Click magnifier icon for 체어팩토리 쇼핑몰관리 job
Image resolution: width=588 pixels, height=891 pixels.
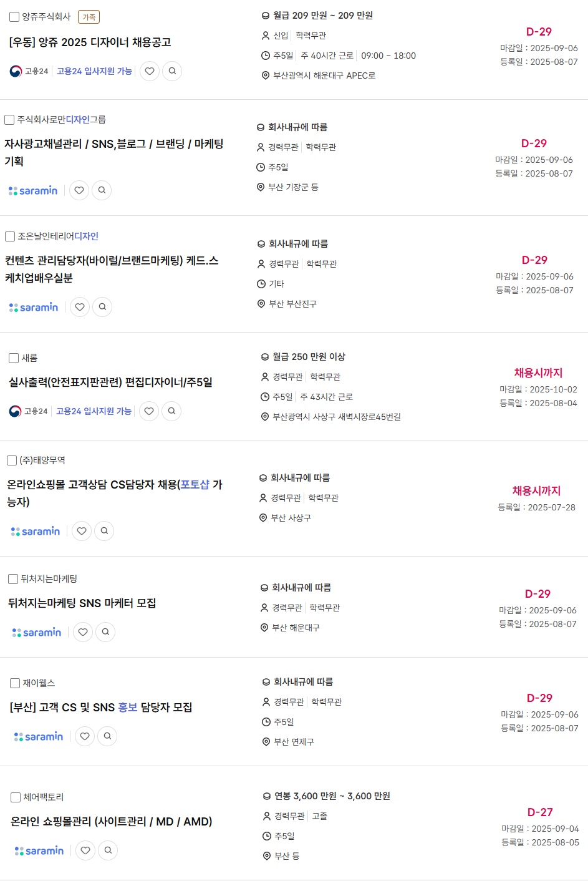point(108,850)
